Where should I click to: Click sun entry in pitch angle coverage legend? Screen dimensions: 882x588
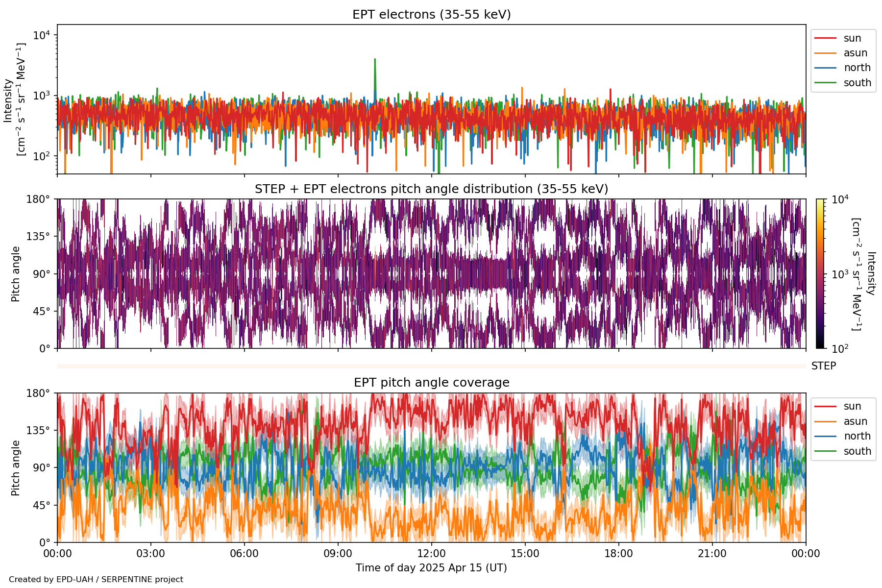point(852,406)
